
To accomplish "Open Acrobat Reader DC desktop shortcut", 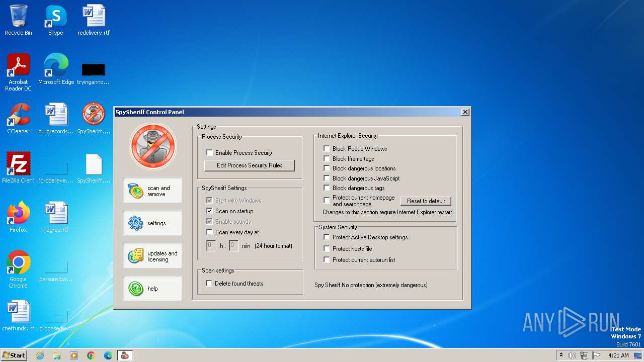I will pyautogui.click(x=18, y=72).
